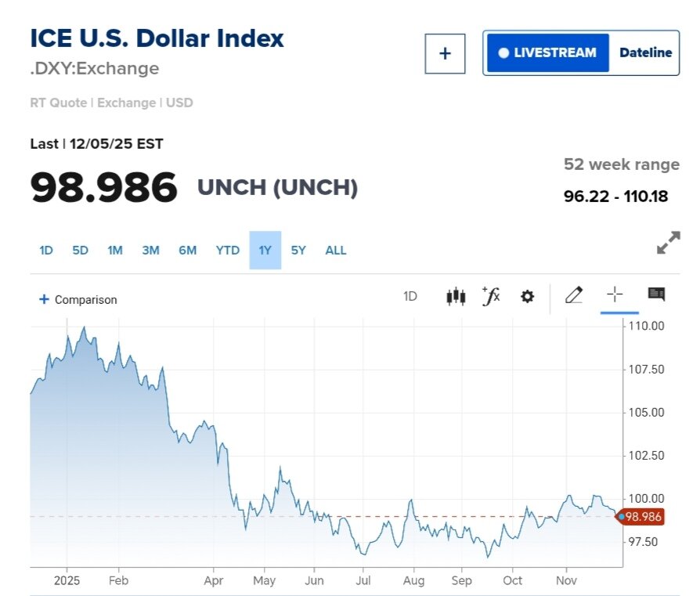Switch to the 1M range
700x596 pixels.
(x=115, y=251)
